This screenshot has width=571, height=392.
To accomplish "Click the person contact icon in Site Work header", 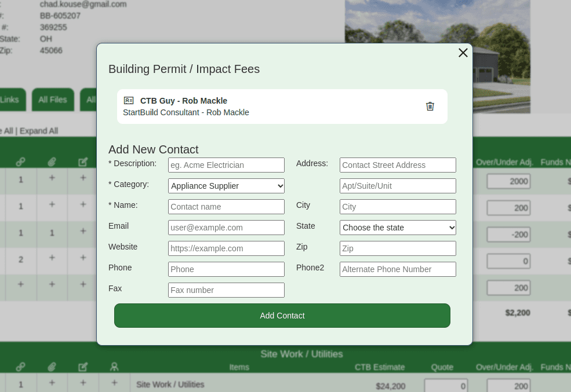I will [x=114, y=367].
